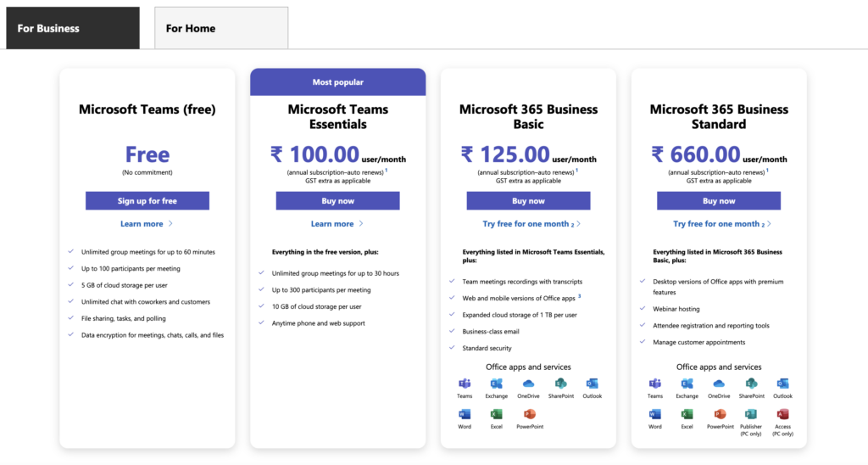Click 'Expanded cloud storage of 1 TB per user'

click(x=520, y=315)
